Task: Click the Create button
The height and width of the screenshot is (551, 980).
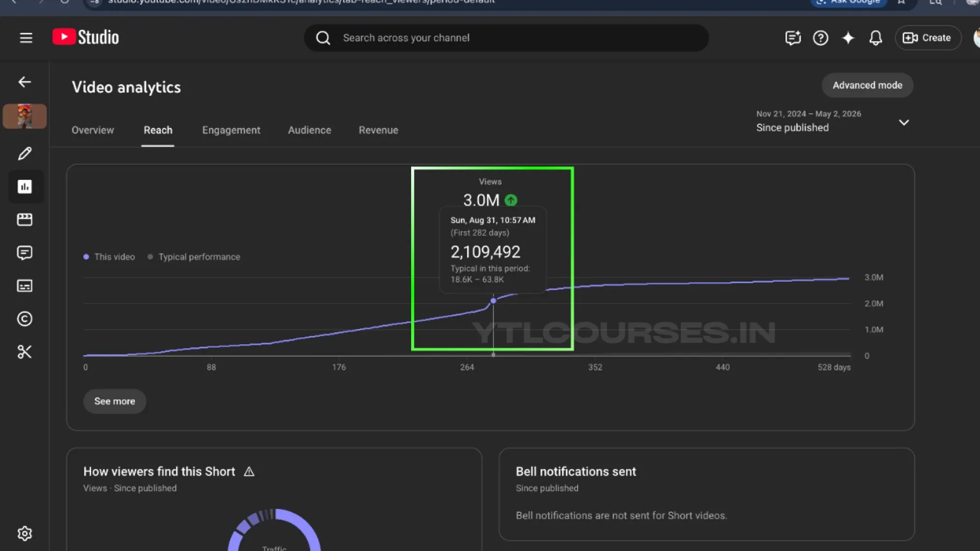Action: click(928, 38)
